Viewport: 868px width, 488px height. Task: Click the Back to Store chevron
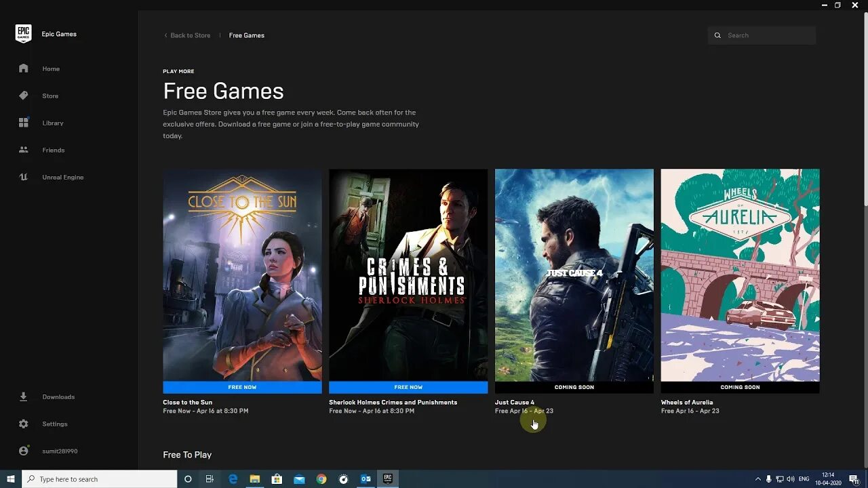pyautogui.click(x=165, y=35)
